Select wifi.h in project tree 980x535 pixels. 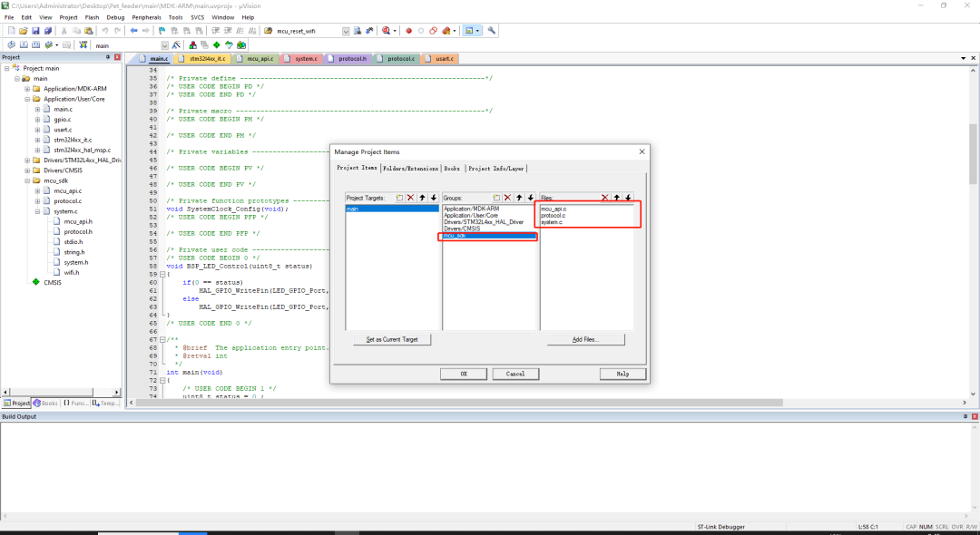[x=72, y=273]
